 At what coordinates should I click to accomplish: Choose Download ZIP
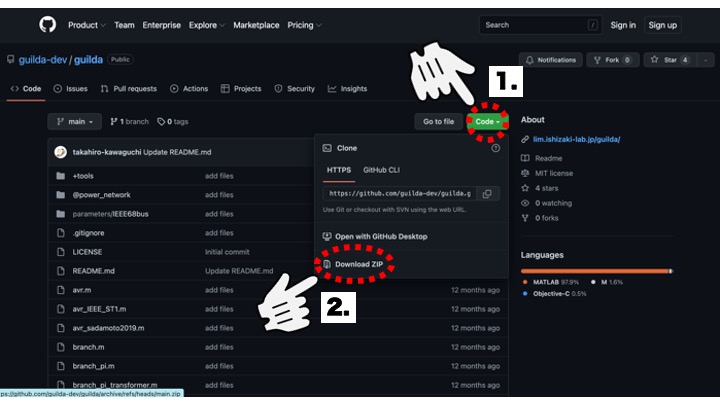click(x=353, y=264)
